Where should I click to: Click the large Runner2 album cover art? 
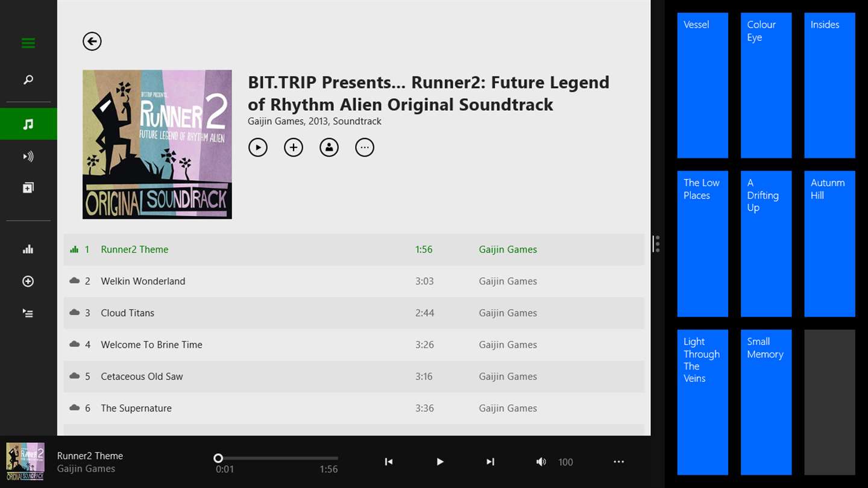[x=157, y=145]
